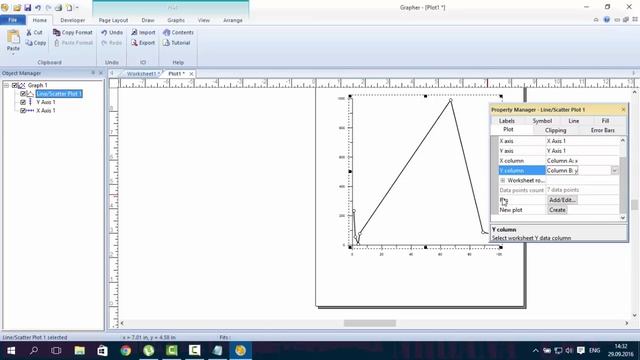Open the File menu
The image size is (640, 360).
click(13, 20)
